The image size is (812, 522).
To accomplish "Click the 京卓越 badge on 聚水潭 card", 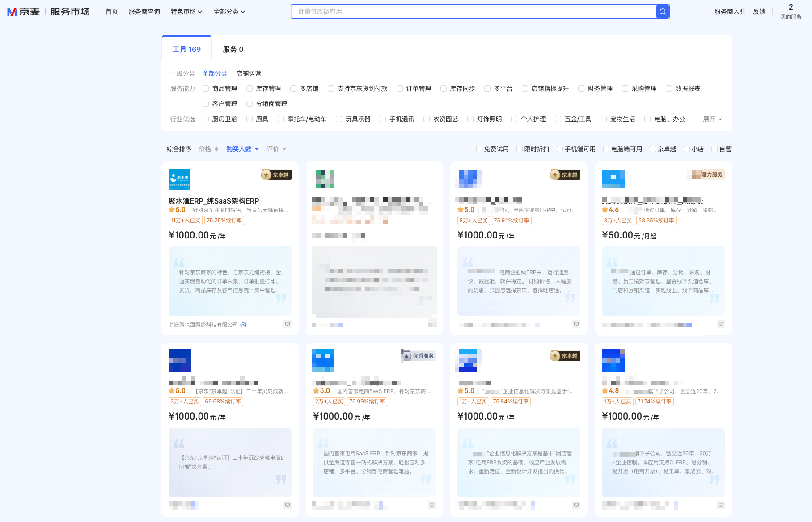I will [276, 175].
